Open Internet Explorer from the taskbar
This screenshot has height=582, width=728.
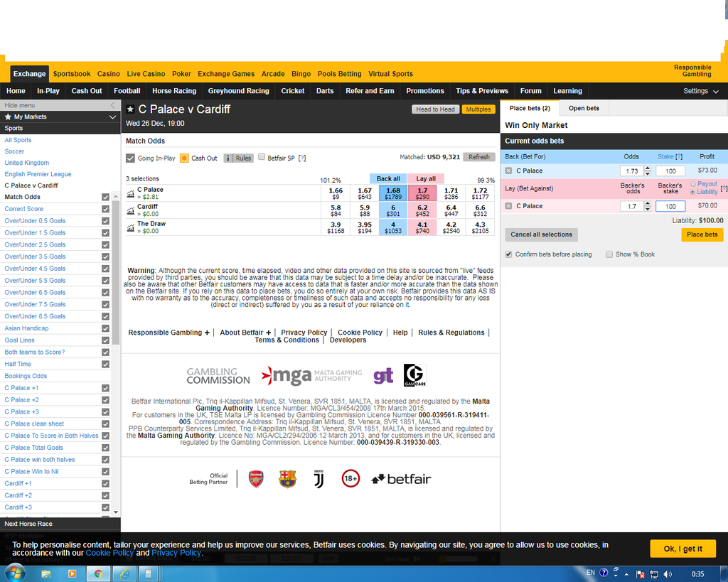pyautogui.click(x=124, y=574)
